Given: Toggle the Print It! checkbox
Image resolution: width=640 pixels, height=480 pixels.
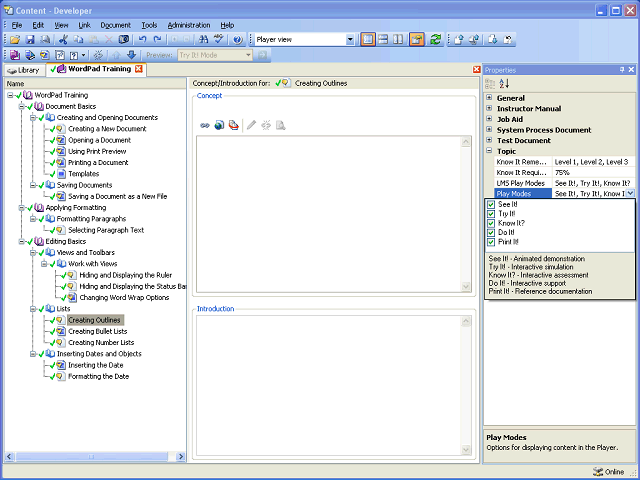Looking at the screenshot, I should pos(491,242).
